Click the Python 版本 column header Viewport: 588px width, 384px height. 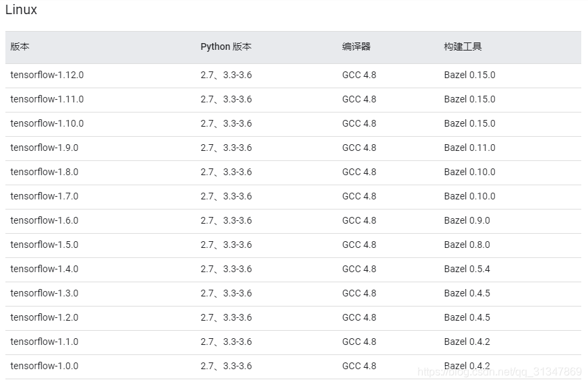coord(226,46)
